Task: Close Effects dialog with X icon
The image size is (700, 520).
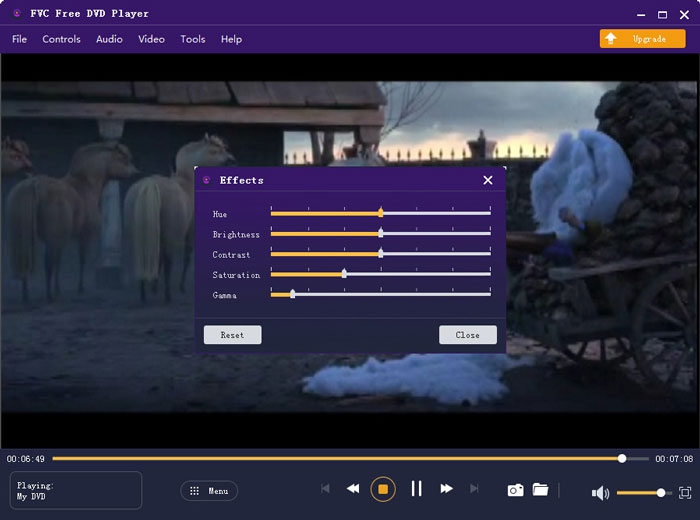Action: tap(488, 180)
